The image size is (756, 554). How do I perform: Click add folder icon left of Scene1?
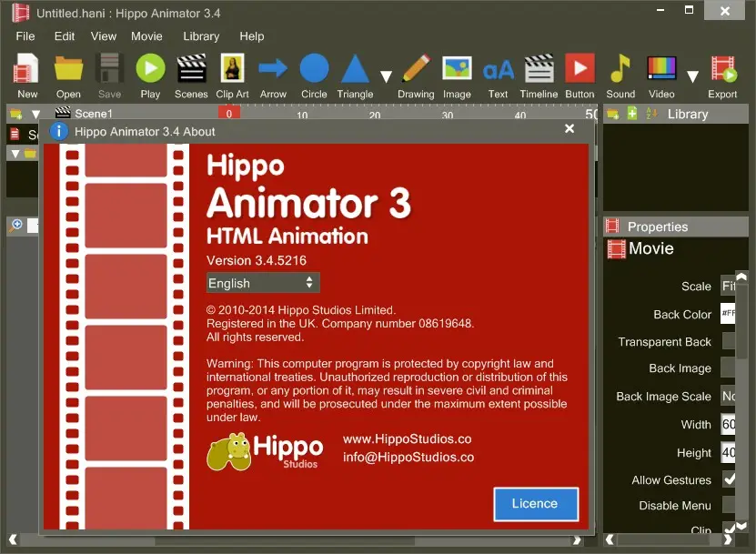tap(15, 115)
